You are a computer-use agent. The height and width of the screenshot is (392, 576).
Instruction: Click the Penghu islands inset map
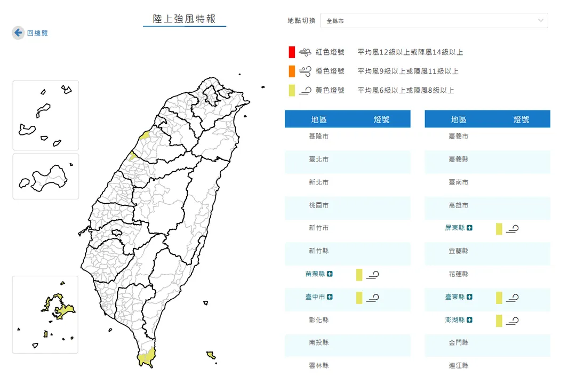click(x=45, y=315)
